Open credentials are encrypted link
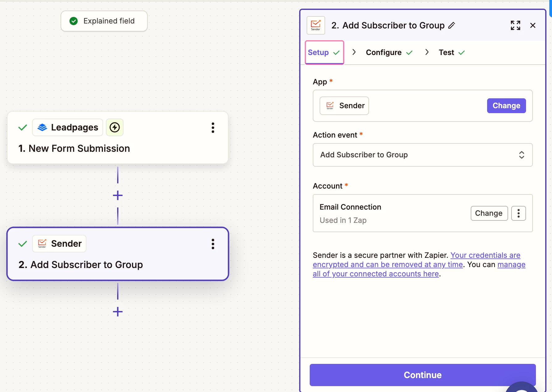The height and width of the screenshot is (392, 552). tap(416, 260)
